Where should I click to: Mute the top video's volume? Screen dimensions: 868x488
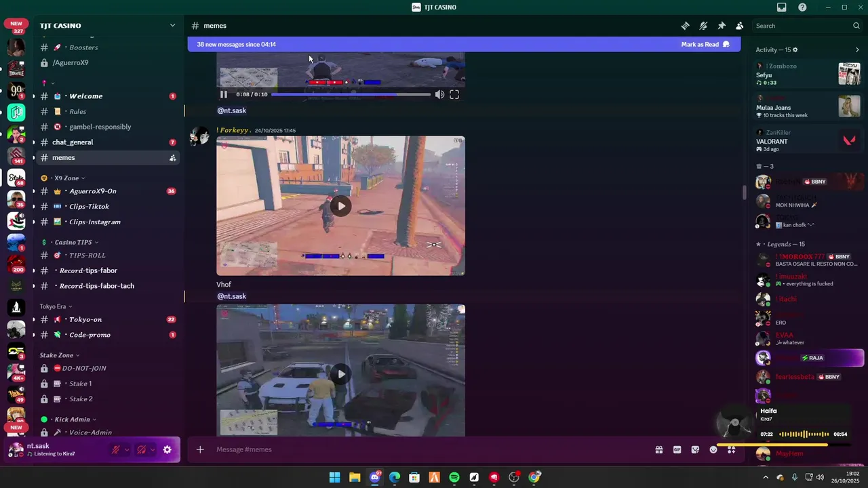(439, 95)
